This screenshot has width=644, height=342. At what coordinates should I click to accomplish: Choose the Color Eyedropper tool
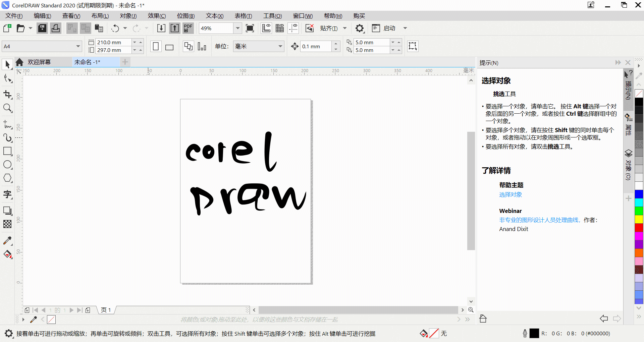tap(7, 240)
